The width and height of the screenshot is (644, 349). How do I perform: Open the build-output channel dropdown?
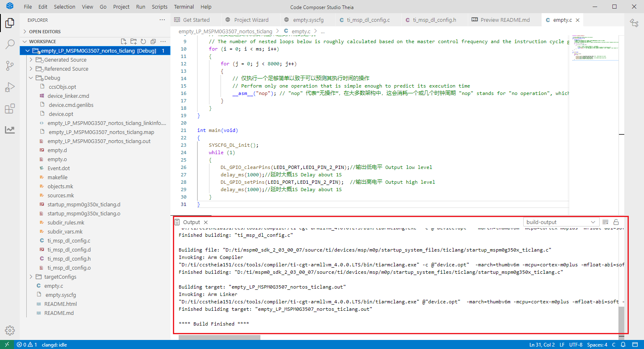[x=561, y=222]
